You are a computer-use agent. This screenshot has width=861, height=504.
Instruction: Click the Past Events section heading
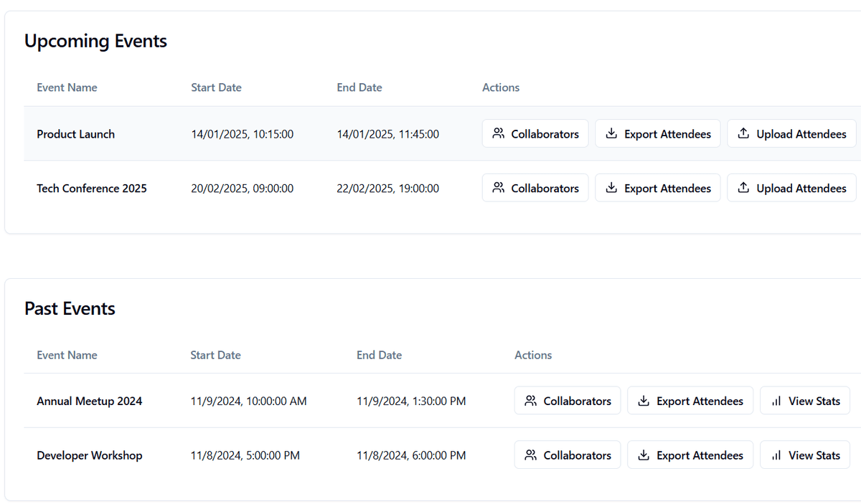pyautogui.click(x=70, y=309)
